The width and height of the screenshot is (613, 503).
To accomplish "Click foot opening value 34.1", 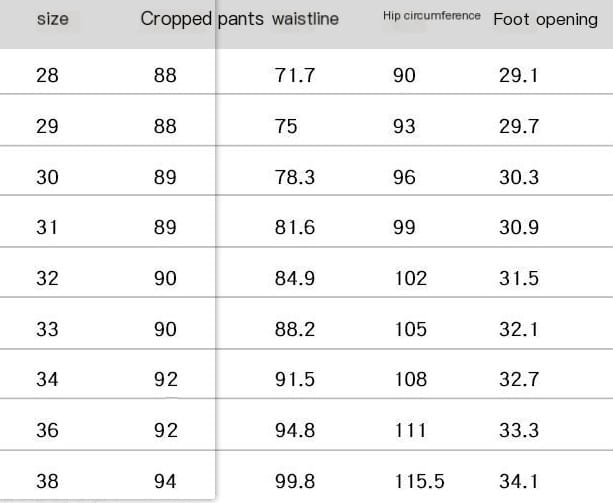I will 518,482.
